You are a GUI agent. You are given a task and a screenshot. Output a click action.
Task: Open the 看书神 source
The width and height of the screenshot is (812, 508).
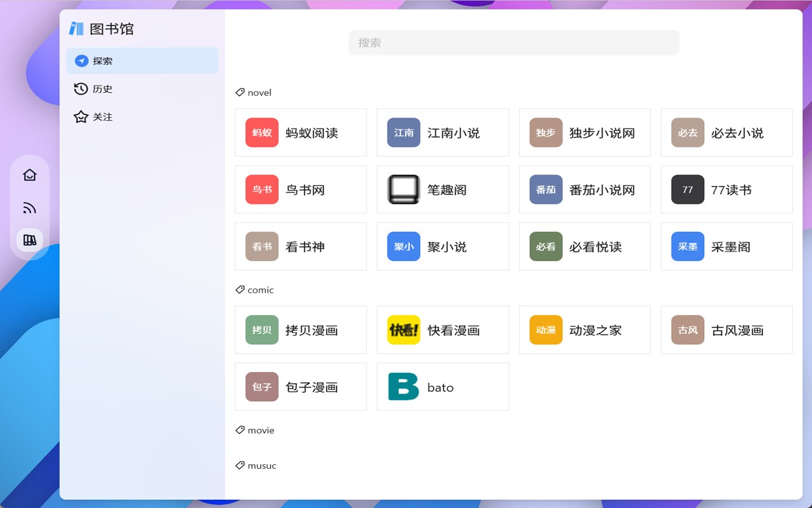[301, 246]
